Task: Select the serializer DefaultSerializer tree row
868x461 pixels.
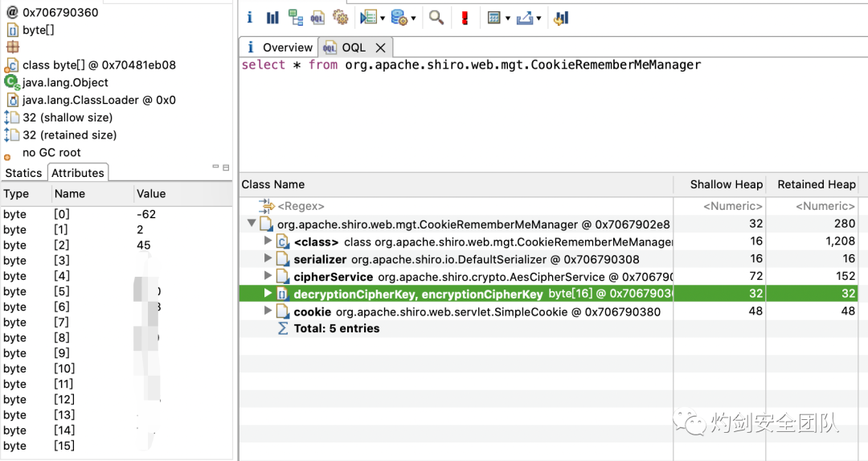Action: (x=549, y=259)
